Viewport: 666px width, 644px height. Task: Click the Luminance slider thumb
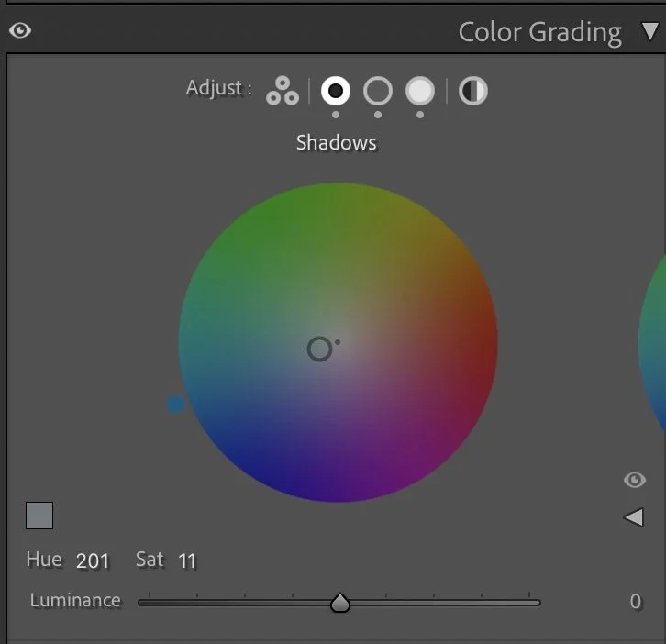pyautogui.click(x=339, y=603)
